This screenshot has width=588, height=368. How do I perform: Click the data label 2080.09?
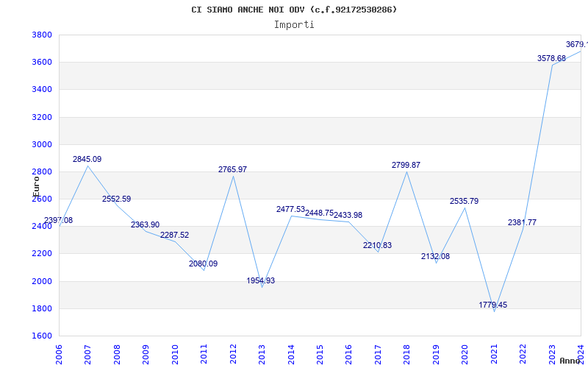pyautogui.click(x=204, y=264)
